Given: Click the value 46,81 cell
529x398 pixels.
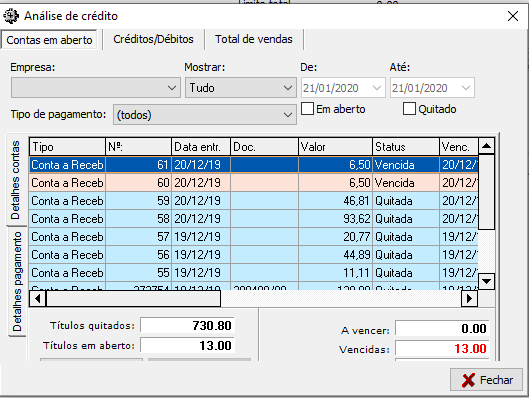Looking at the screenshot, I should 335,201.
